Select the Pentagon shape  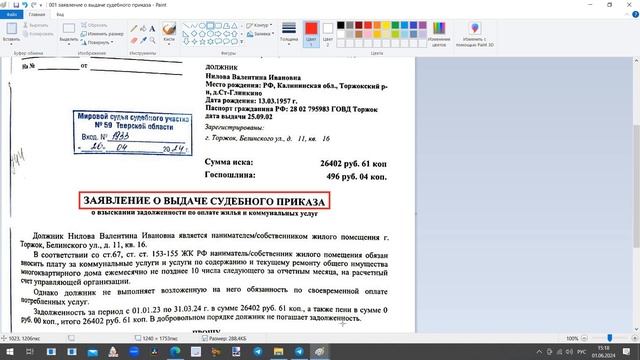click(x=202, y=33)
